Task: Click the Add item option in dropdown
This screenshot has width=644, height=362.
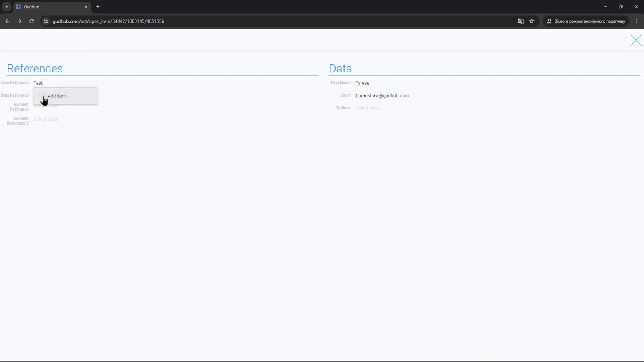Action: pyautogui.click(x=65, y=96)
